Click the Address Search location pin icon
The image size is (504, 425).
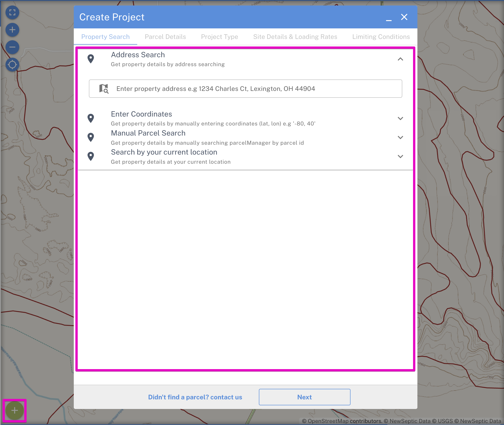(x=91, y=59)
